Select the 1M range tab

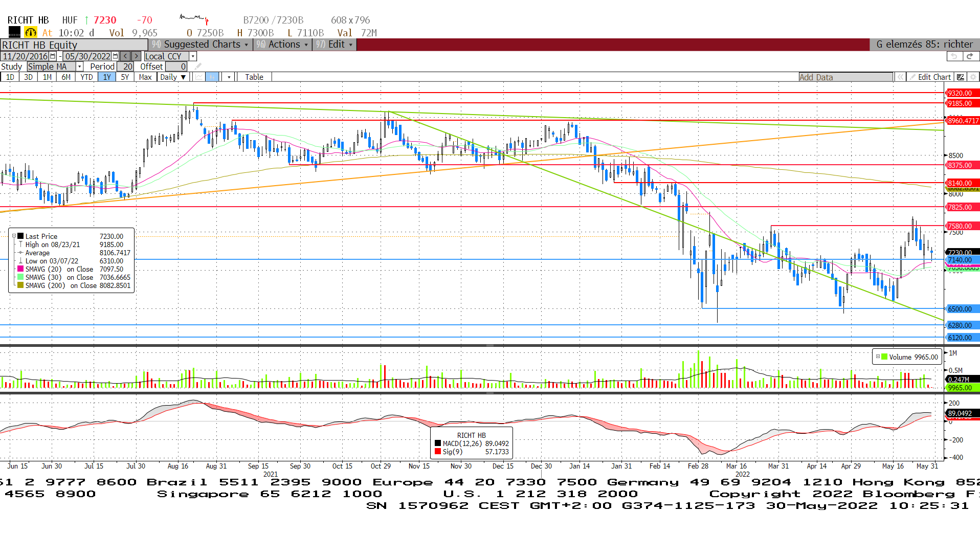48,77
